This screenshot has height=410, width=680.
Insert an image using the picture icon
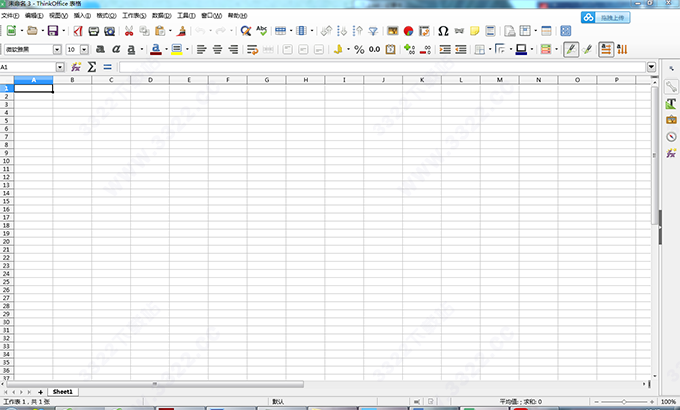(392, 31)
